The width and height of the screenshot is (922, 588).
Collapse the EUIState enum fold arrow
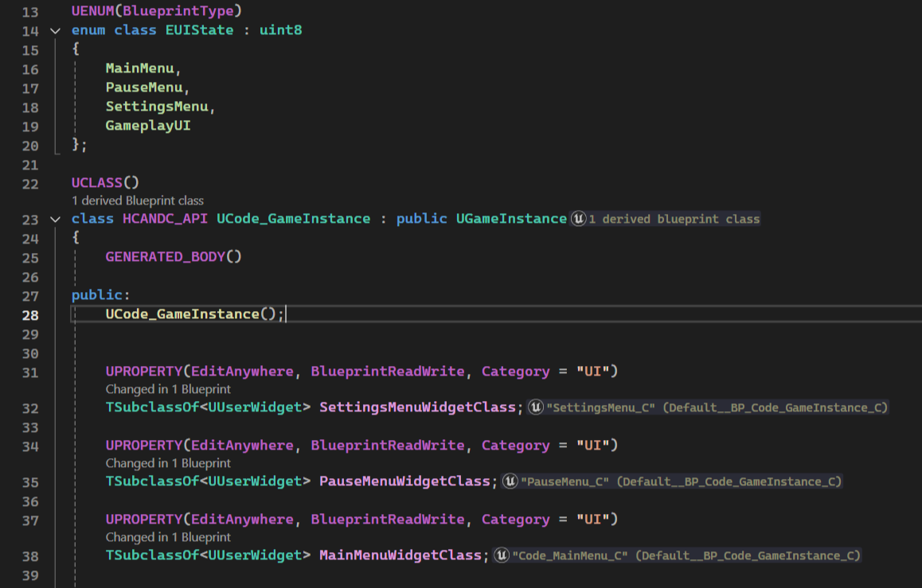point(54,31)
